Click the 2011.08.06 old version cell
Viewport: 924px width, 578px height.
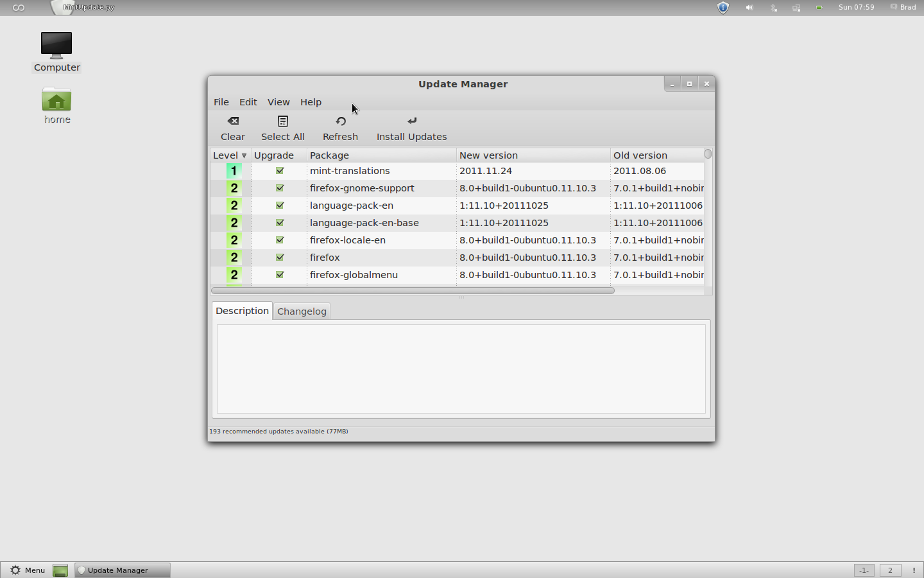point(640,171)
